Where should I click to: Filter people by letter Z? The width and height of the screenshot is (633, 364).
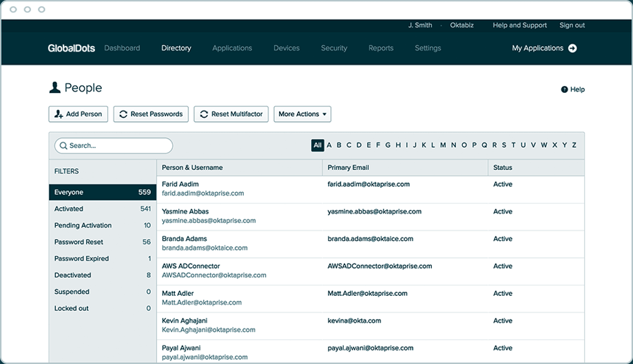point(574,145)
